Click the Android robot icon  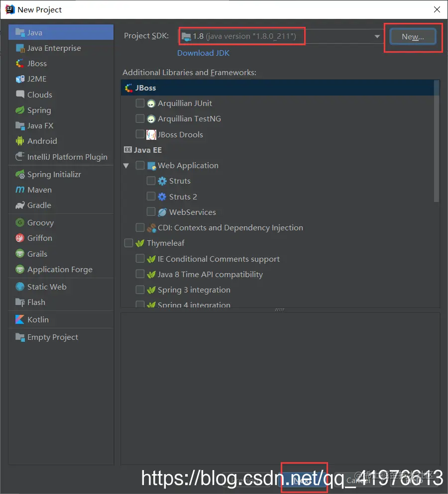point(20,141)
